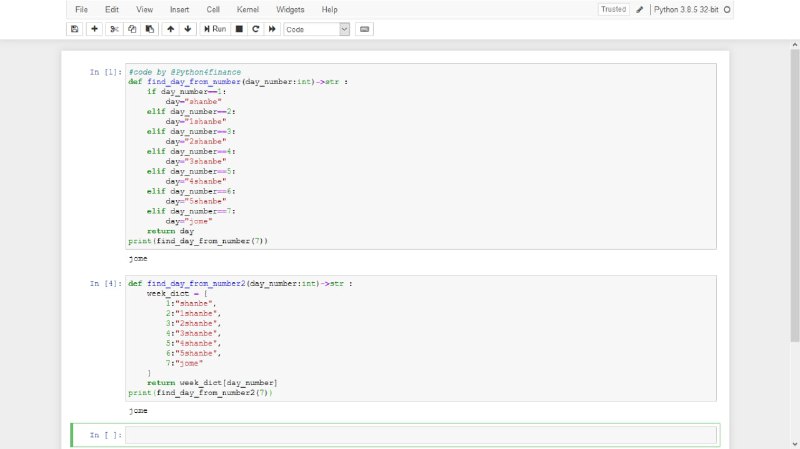Copy the selected cells with the copy icon
The width and height of the screenshot is (800, 449).
(132, 29)
